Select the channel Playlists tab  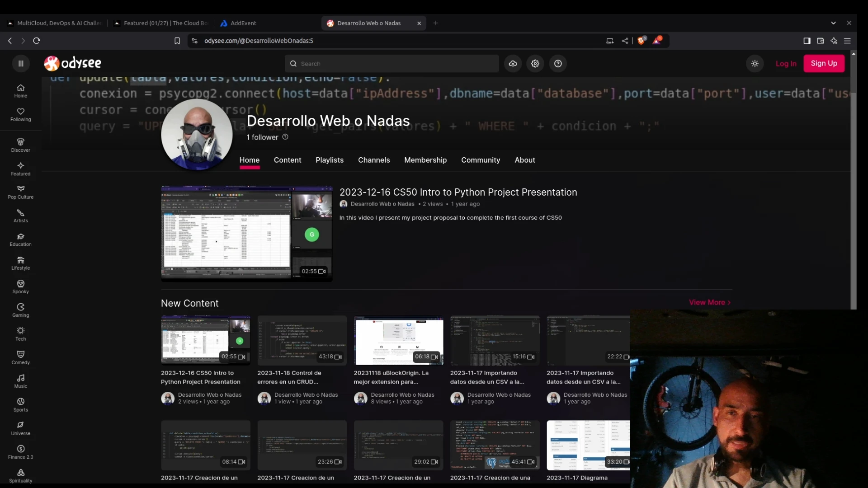tap(330, 160)
